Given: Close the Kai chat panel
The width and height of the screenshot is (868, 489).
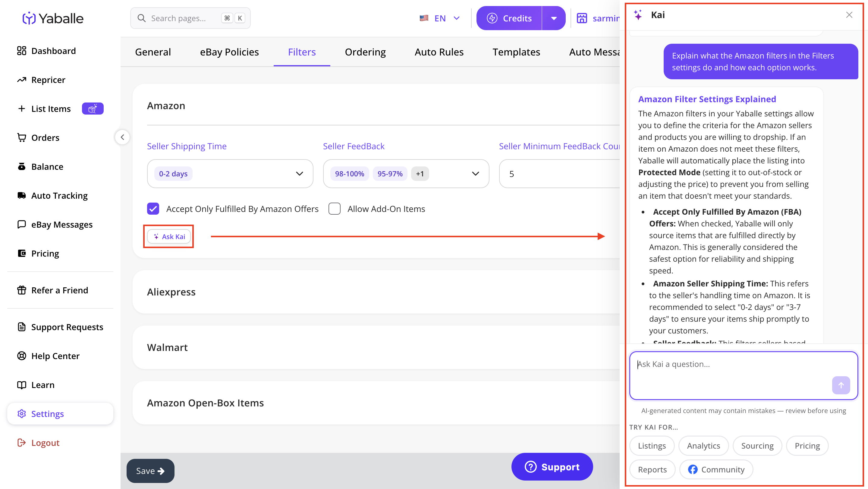Looking at the screenshot, I should 849,15.
